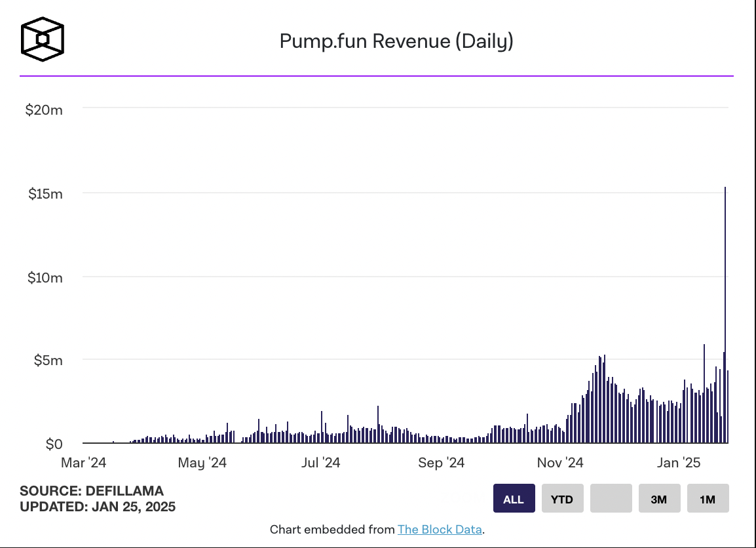Switch chart range to YTD

(562, 499)
